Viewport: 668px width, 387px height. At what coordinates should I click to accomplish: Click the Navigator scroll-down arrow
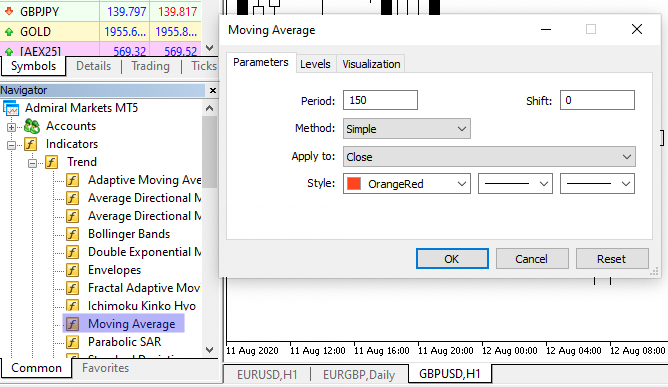[x=210, y=350]
